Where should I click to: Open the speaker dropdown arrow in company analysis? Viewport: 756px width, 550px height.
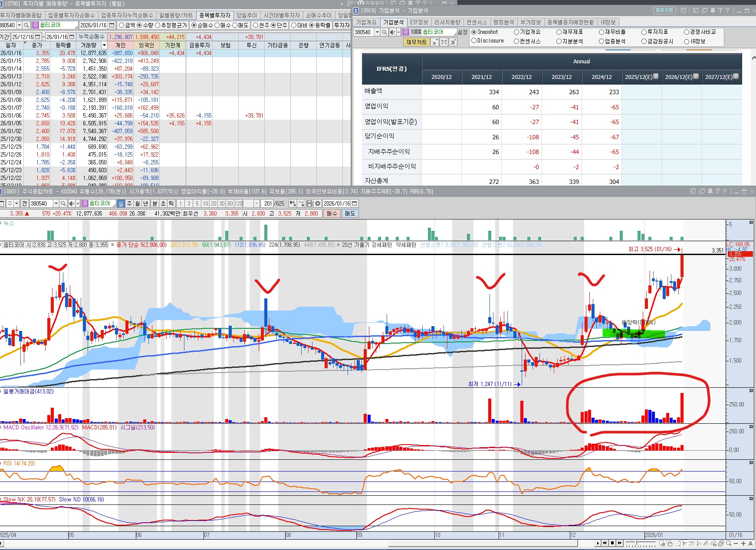pyautogui.click(x=398, y=32)
